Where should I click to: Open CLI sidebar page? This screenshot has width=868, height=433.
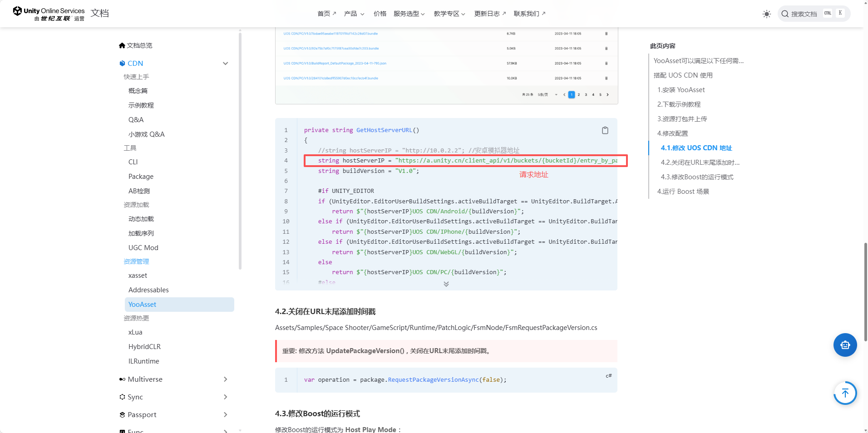[133, 162]
